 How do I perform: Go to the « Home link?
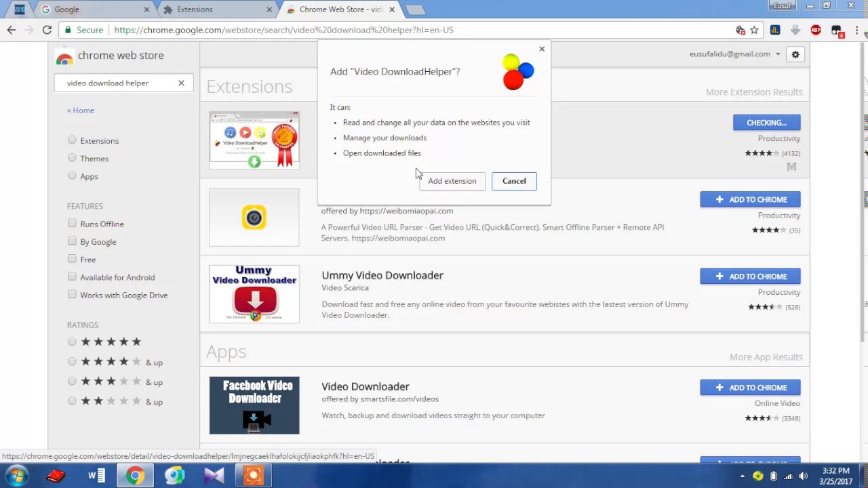81,110
